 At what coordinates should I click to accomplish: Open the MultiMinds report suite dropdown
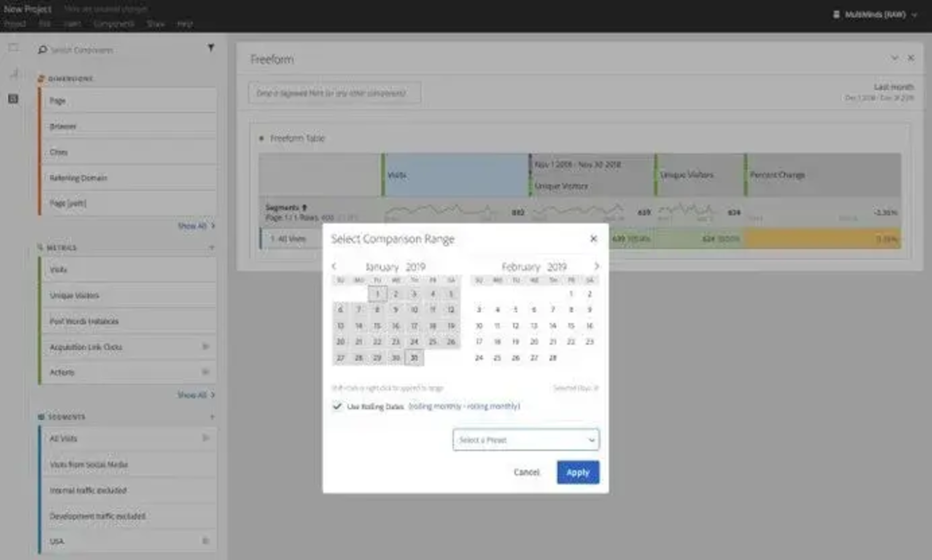pyautogui.click(x=875, y=15)
